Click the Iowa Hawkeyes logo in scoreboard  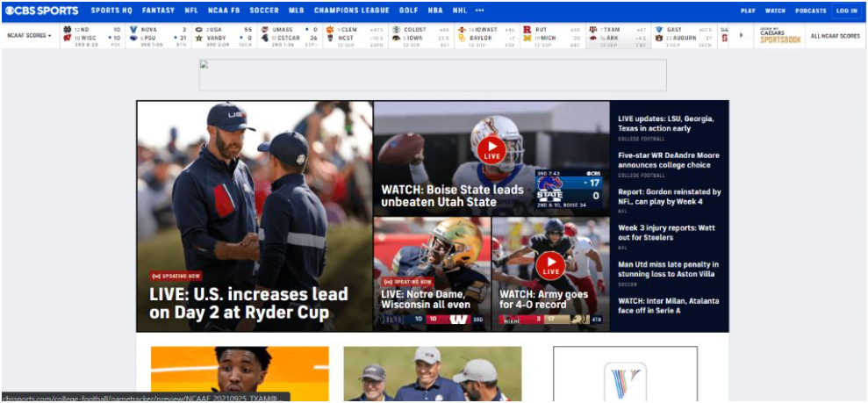396,39
